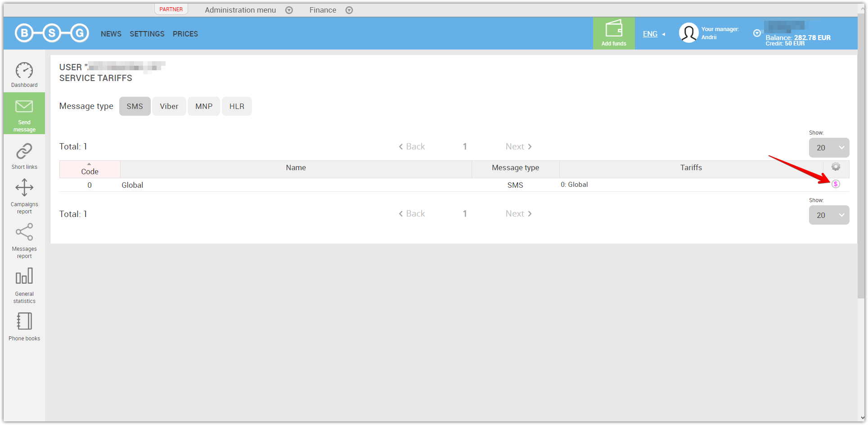Open the PRICES menu item
This screenshot has width=868, height=425.
pos(185,34)
